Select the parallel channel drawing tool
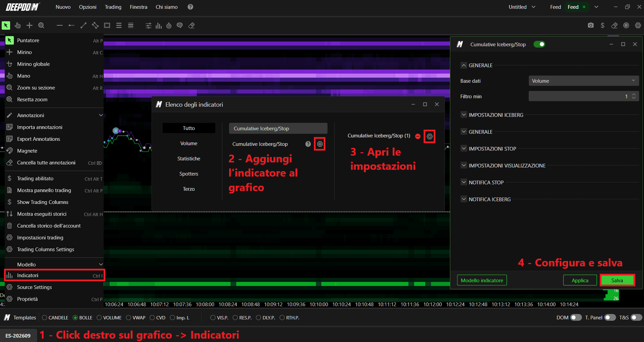The image size is (644, 342). click(x=95, y=25)
